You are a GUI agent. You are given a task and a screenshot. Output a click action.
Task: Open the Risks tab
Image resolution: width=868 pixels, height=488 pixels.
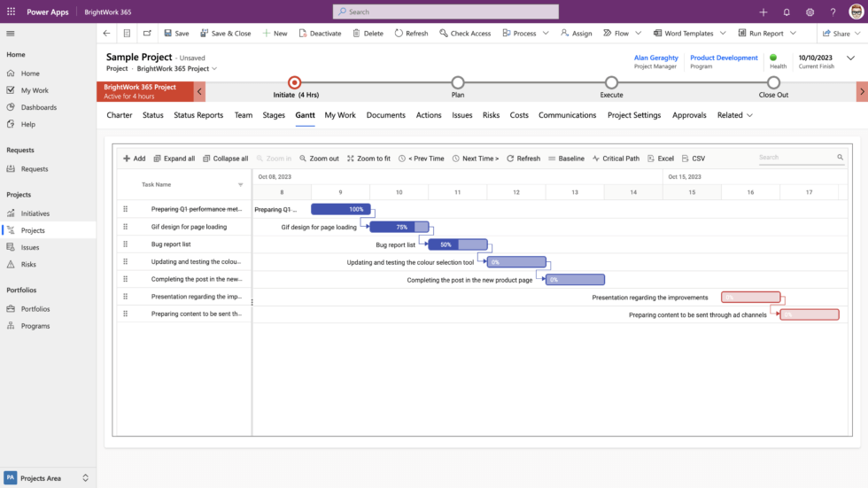(x=491, y=115)
